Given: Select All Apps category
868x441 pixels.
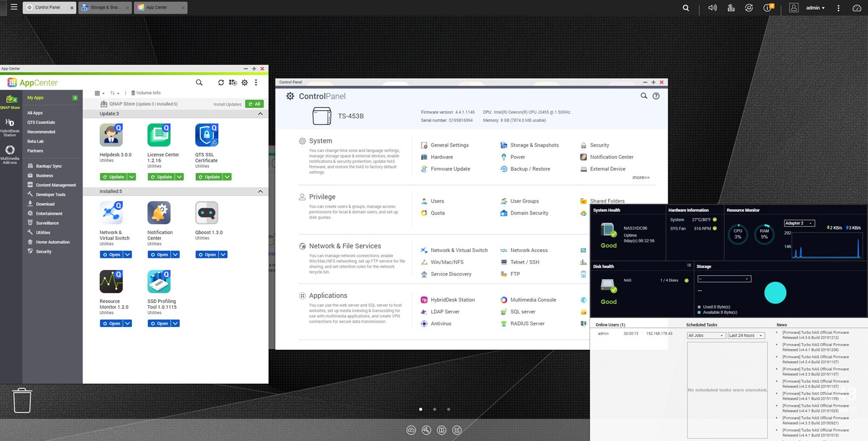Looking at the screenshot, I should pos(35,113).
